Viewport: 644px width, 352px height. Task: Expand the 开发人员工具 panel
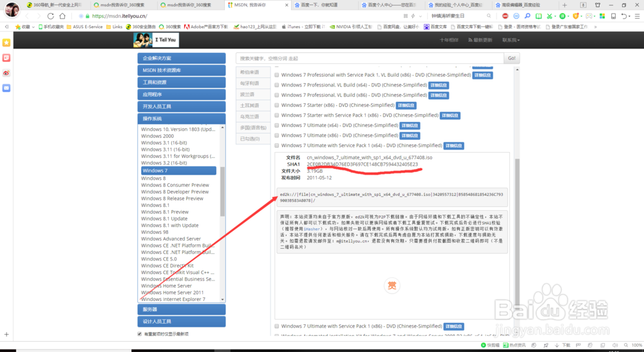pos(182,106)
